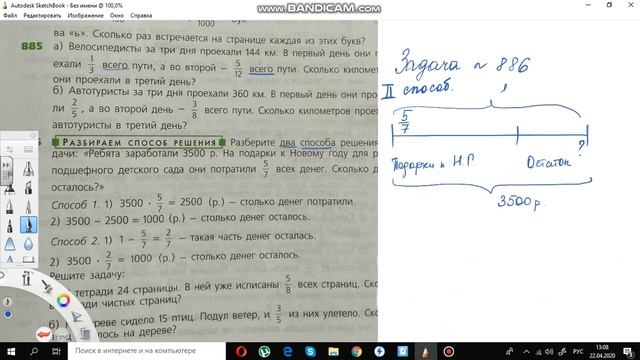The height and width of the screenshot is (360, 640).
Task: Select the paintbrush at palette top
Action: tap(28, 169)
